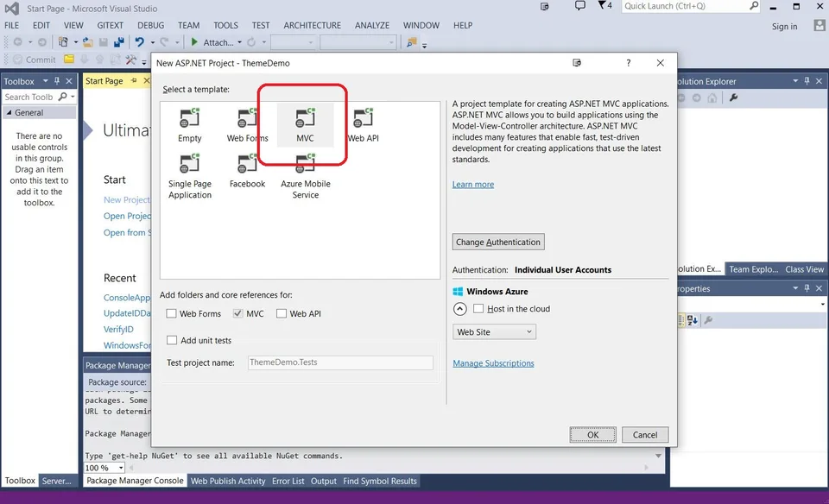The image size is (829, 504).
Task: Click the Commit toolbar button
Action: [x=35, y=60]
